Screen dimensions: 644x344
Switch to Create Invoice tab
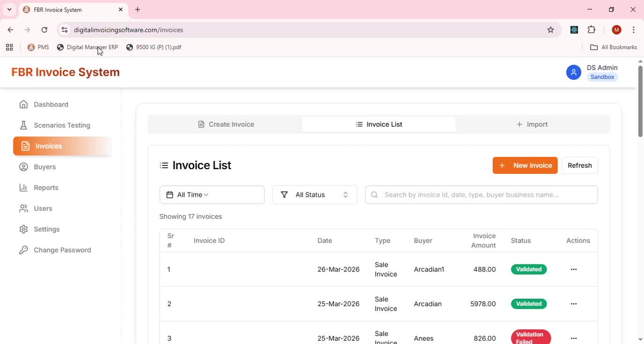click(226, 124)
